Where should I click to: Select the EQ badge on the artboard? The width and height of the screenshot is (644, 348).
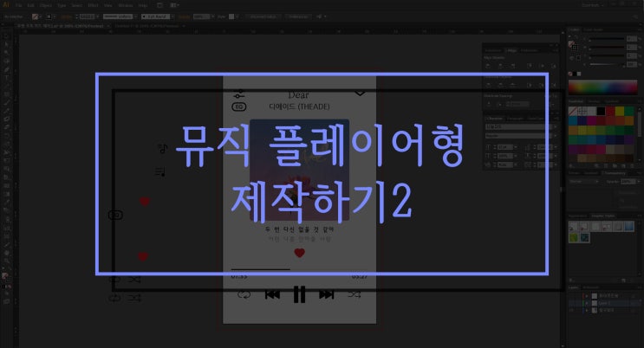tap(239, 107)
